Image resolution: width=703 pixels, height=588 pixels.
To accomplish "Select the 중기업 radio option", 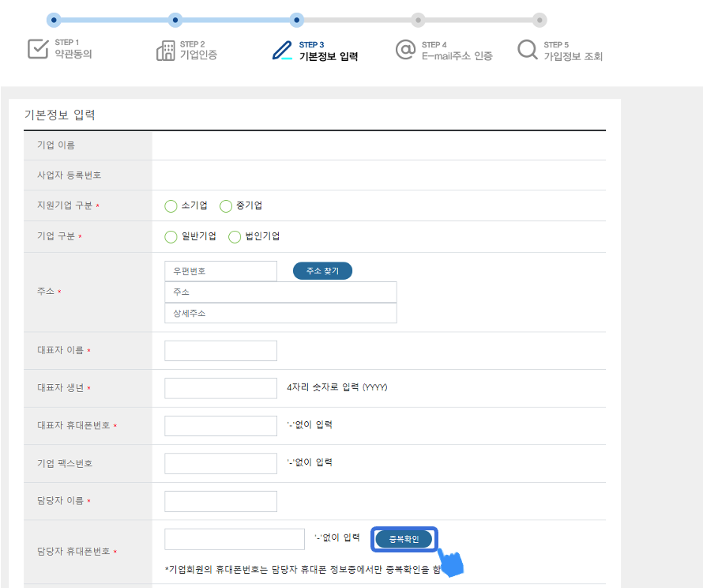I will pos(226,206).
